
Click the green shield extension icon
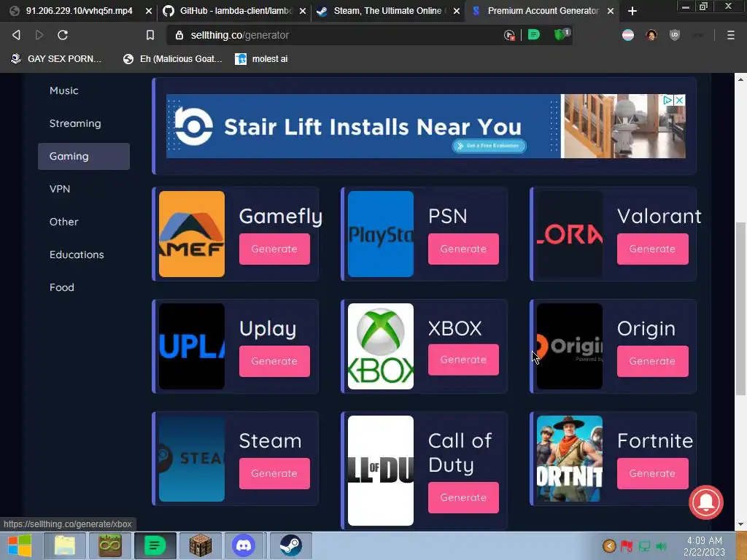click(x=561, y=34)
